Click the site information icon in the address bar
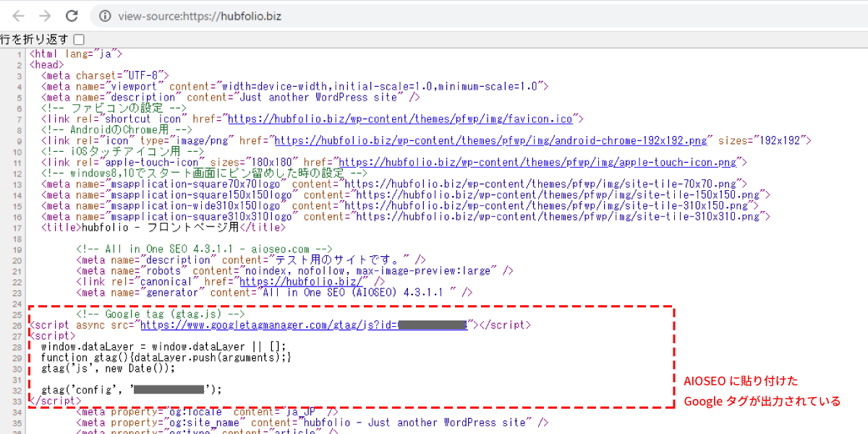868x434 pixels. [105, 16]
